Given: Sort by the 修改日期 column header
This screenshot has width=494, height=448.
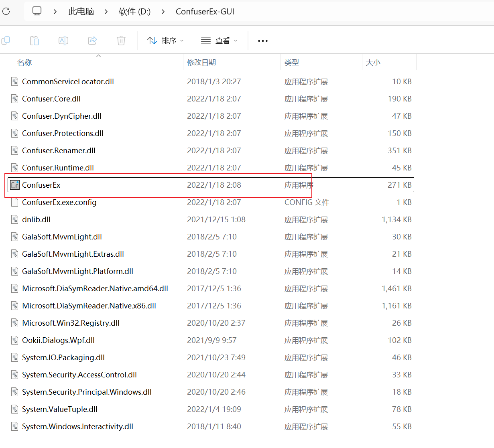Looking at the screenshot, I should (x=201, y=63).
